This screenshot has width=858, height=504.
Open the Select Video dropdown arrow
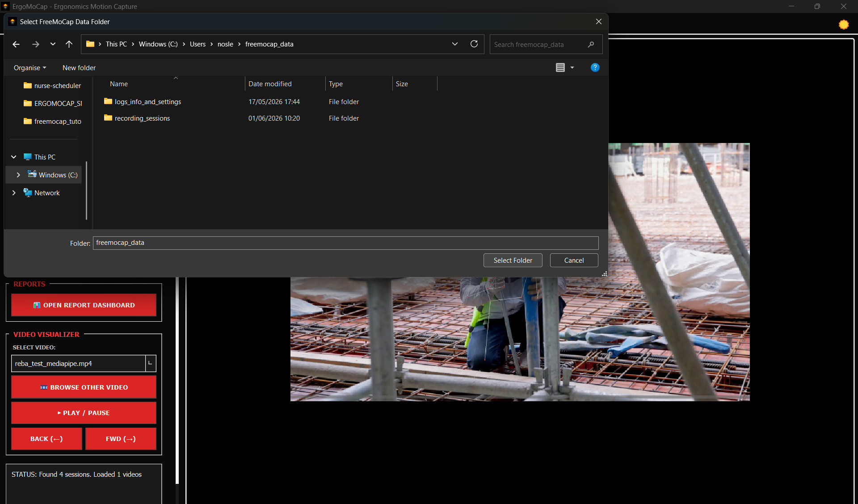151,363
